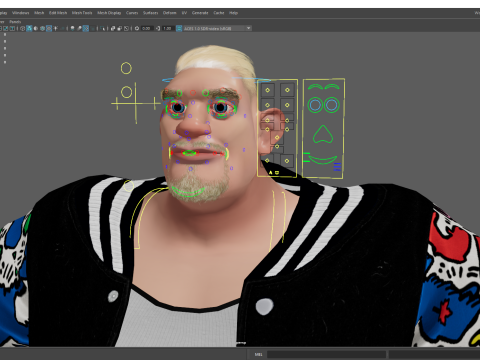Select the right green eyebrow picker control
Image resolution: width=480 pixels, height=360 pixels.
[332, 87]
